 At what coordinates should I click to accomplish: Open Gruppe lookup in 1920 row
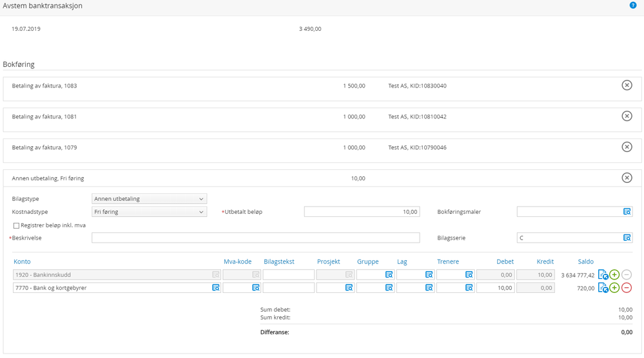(x=389, y=275)
